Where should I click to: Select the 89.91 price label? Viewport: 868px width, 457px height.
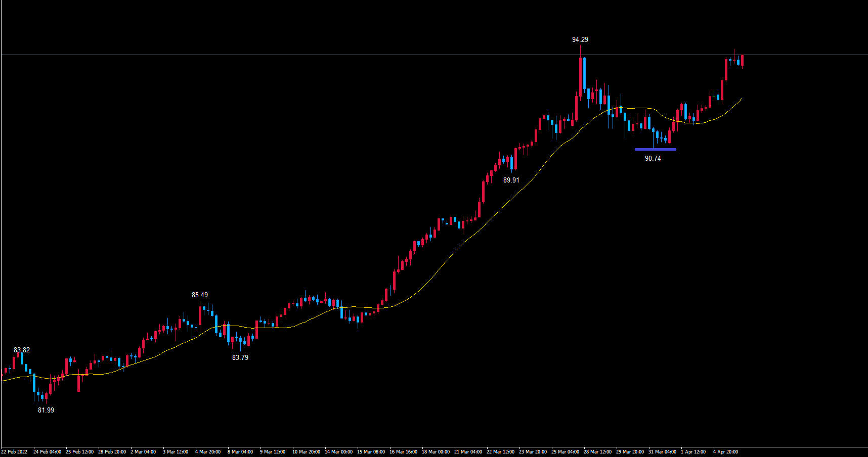[x=511, y=180]
